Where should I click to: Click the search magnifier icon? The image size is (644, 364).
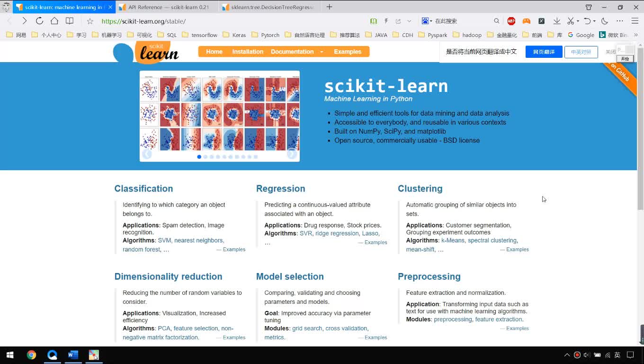[x=497, y=21]
